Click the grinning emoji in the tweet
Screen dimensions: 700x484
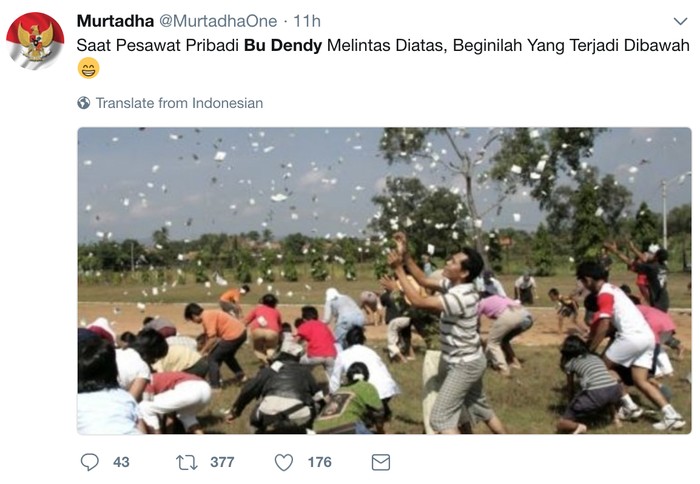tap(89, 69)
